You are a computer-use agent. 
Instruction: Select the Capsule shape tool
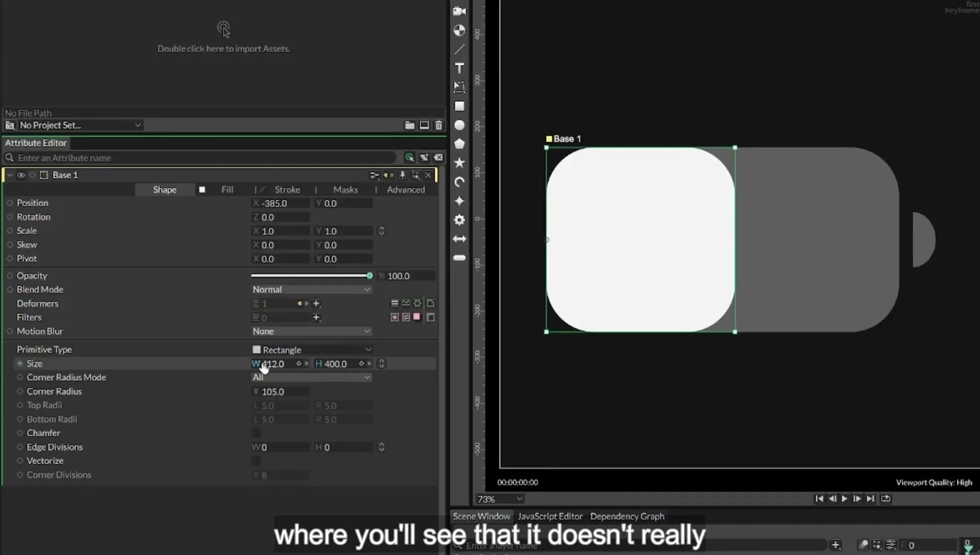click(459, 258)
